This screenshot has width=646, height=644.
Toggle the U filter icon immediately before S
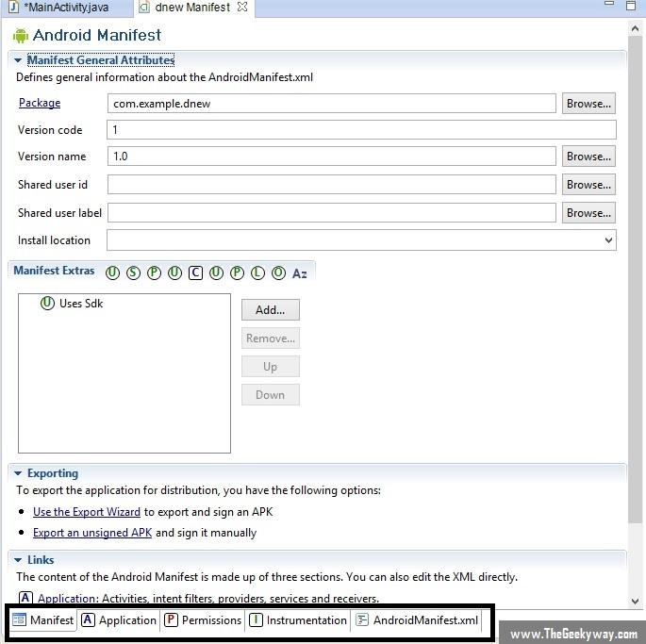[112, 272]
